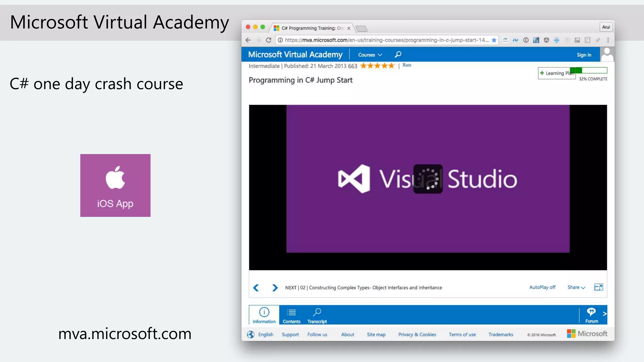Click the iOS App tile on the slide
This screenshot has width=644, height=362.
pos(115,185)
